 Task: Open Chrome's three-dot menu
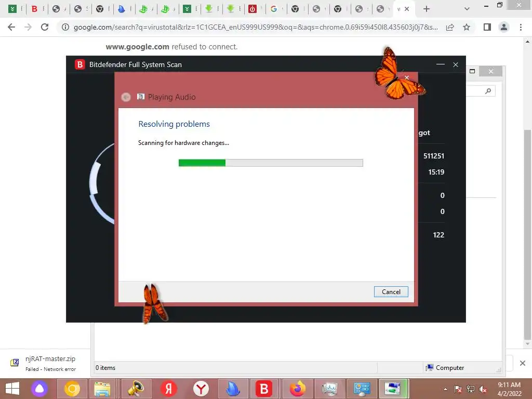521,27
